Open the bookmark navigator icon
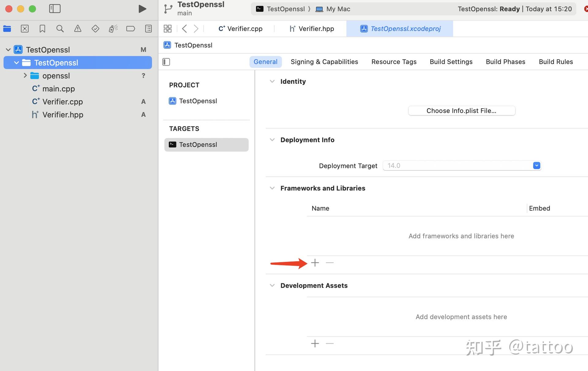The width and height of the screenshot is (588, 371). click(42, 29)
